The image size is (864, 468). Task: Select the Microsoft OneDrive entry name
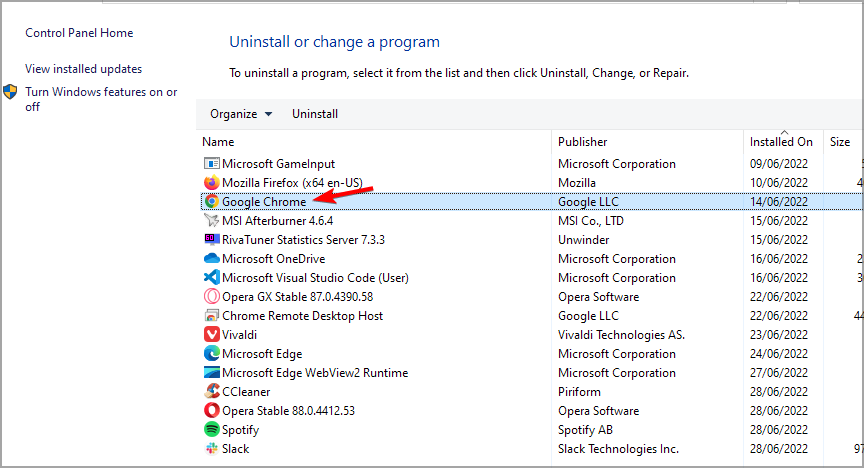pos(273,259)
